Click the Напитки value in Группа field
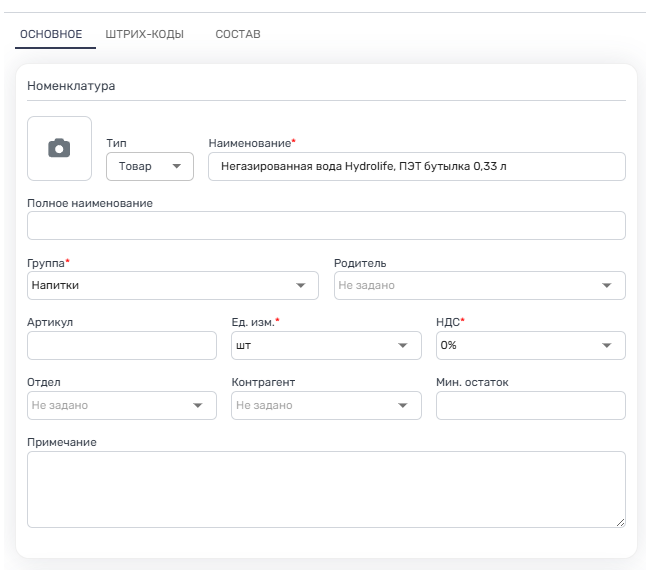 click(56, 286)
